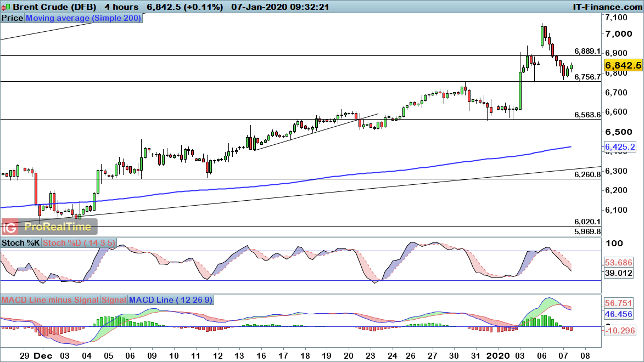Click the 6,889.1 horizontal level label
This screenshot has width=644, height=362.
click(587, 52)
